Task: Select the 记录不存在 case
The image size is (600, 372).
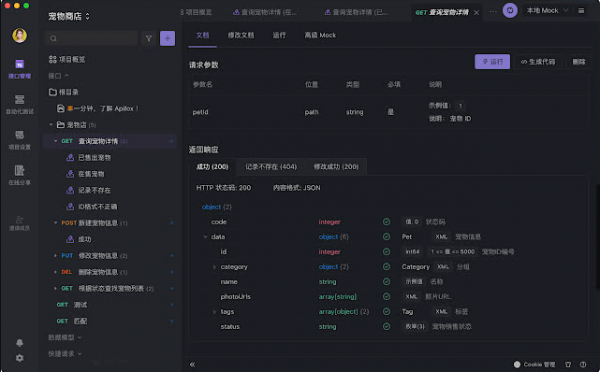Action: click(90, 190)
